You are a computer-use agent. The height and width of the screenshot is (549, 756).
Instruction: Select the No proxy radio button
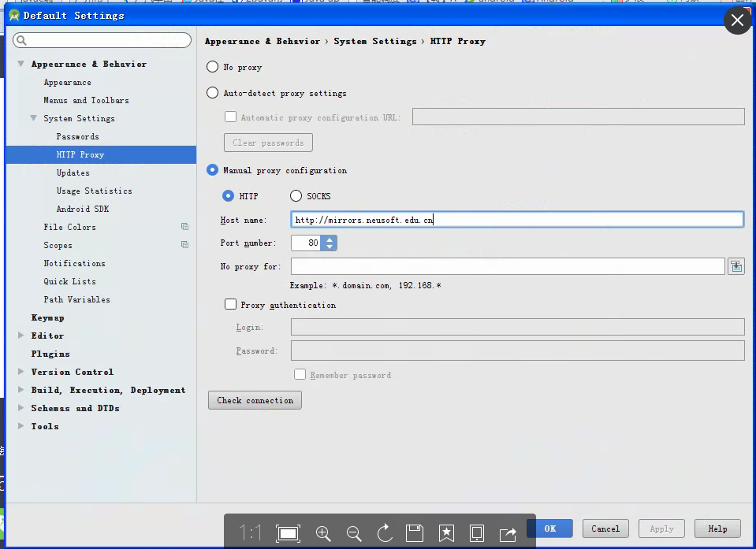pyautogui.click(x=213, y=67)
